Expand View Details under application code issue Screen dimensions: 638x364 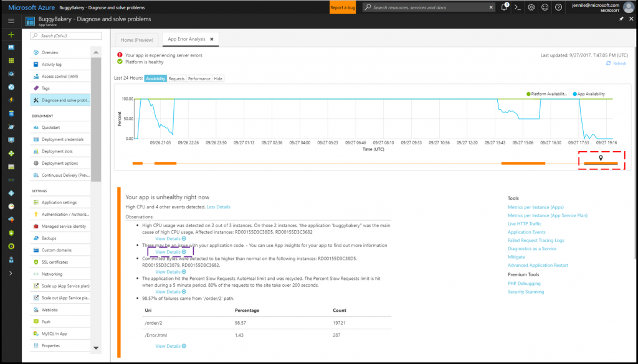[x=170, y=252]
